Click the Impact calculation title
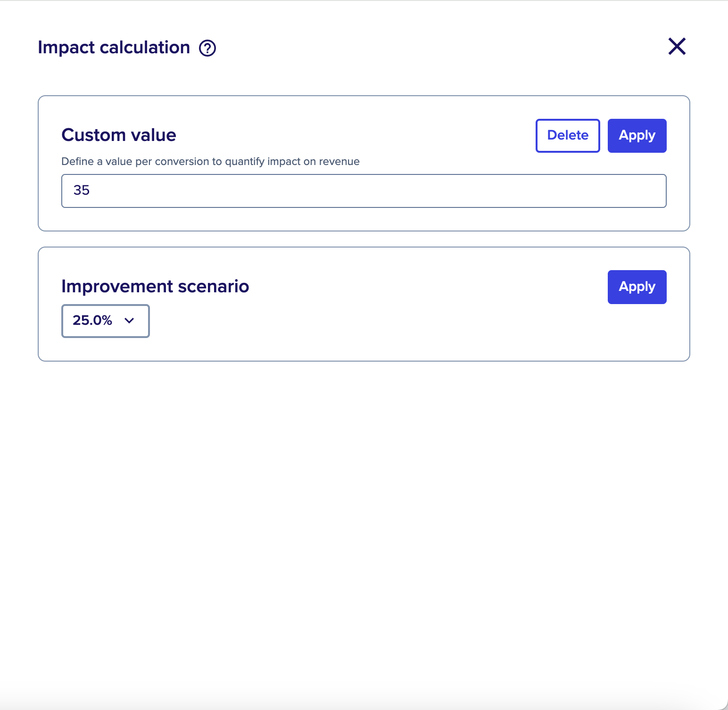The width and height of the screenshot is (728, 710). pyautogui.click(x=114, y=48)
